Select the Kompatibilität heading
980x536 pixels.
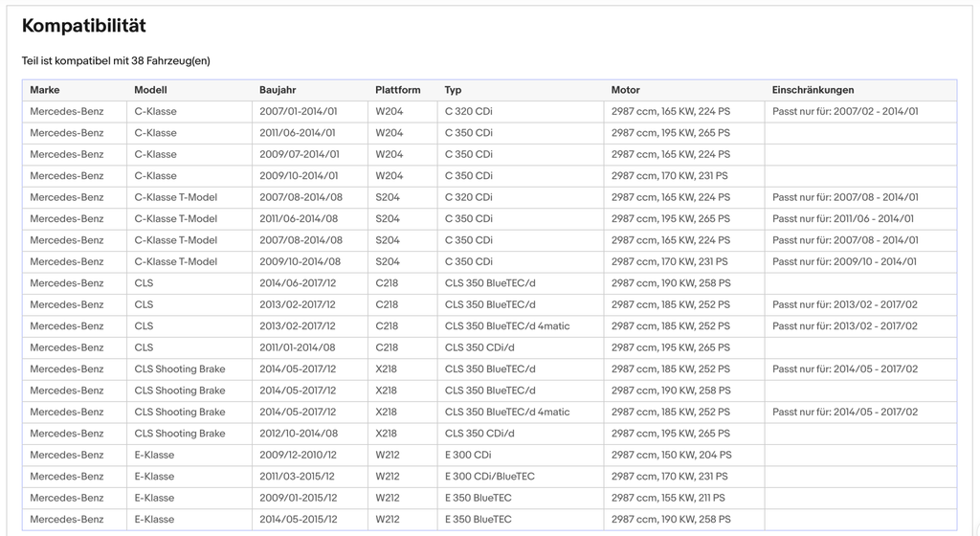84,26
